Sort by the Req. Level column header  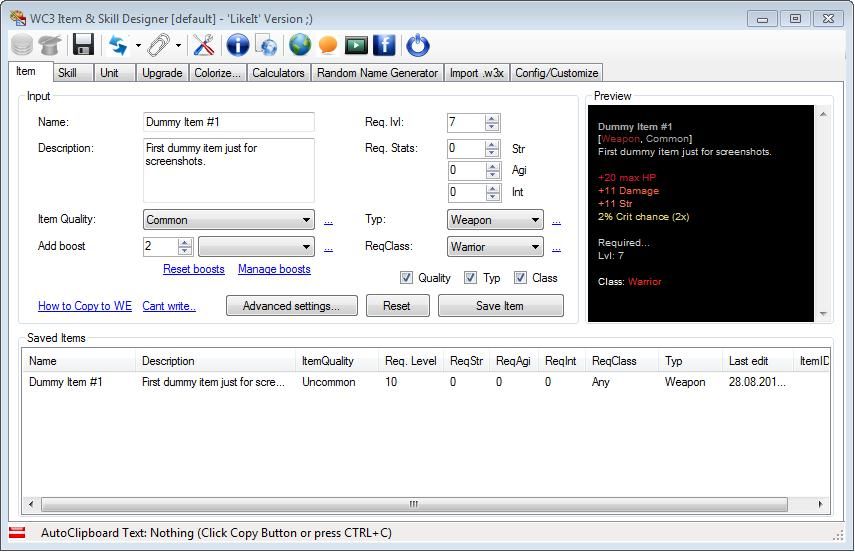coord(411,361)
